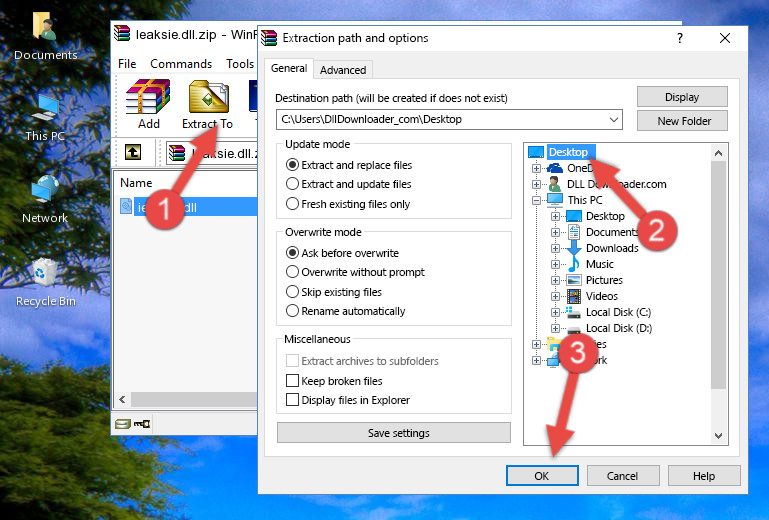Expand the Pictures tree node

(x=555, y=280)
